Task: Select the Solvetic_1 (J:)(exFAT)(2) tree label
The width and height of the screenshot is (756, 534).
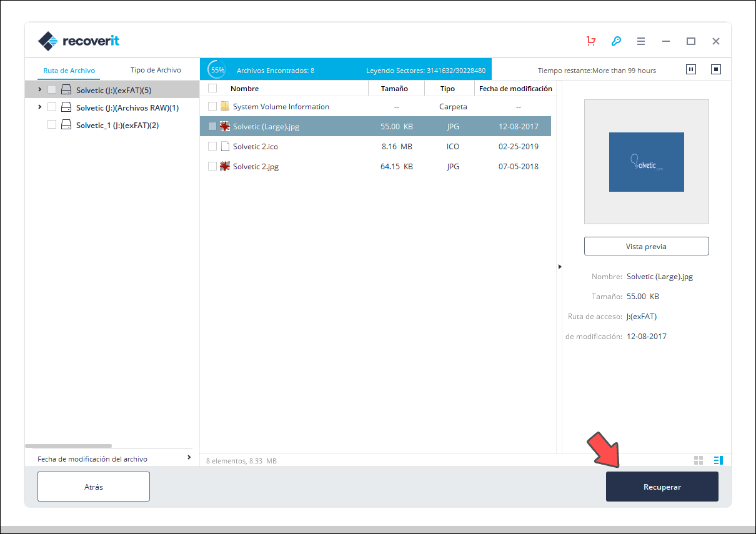Action: pos(117,125)
